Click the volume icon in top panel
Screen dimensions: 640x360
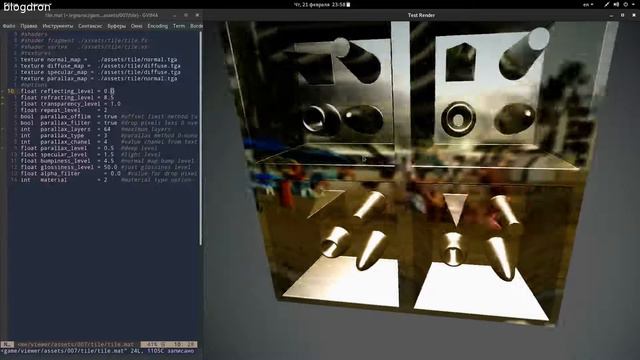pyautogui.click(x=616, y=4)
